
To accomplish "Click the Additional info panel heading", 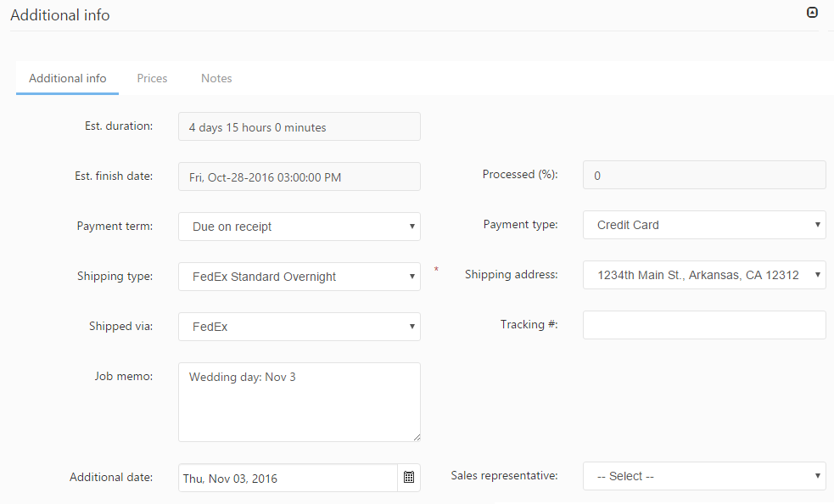I will (60, 15).
